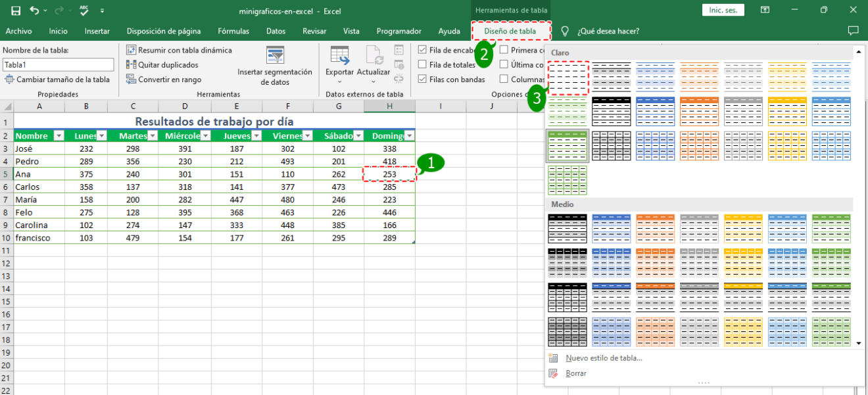Activate the ABC revisión ortográfica icon
Viewport: 868px width, 395px height.
(x=84, y=10)
